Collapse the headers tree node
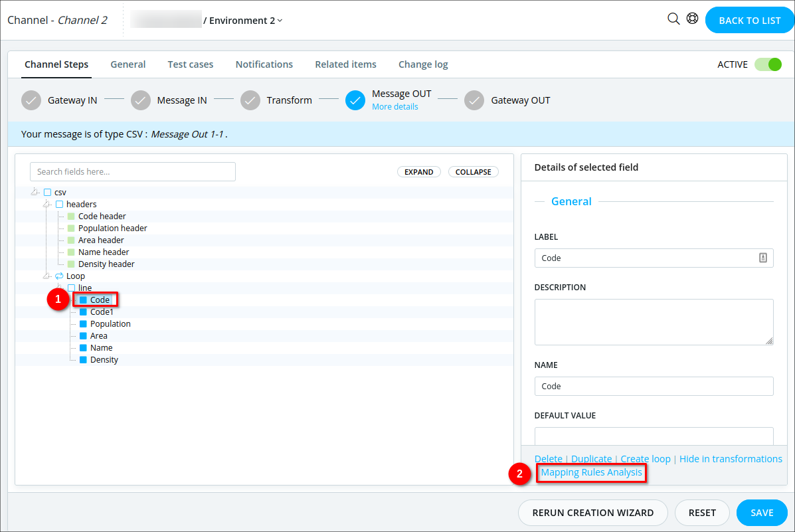The image size is (795, 532). [x=46, y=204]
